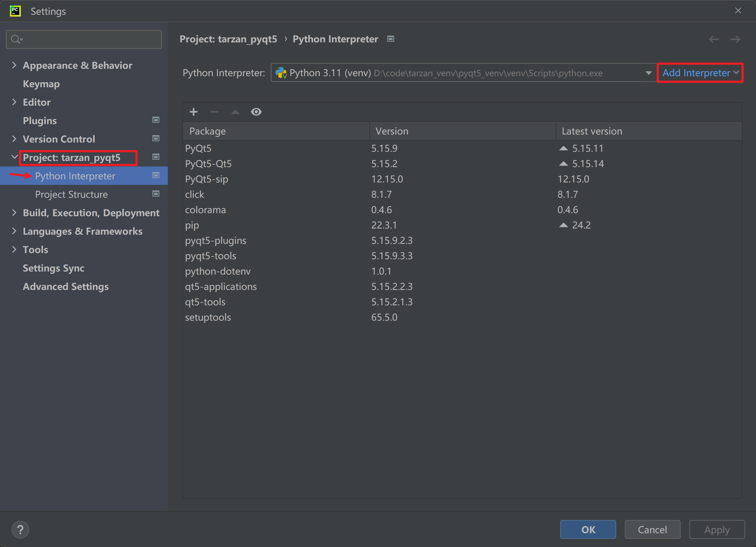Click project-level icon beside Project: tarzan_pyqt5
The height and width of the screenshot is (547, 756).
(x=156, y=157)
